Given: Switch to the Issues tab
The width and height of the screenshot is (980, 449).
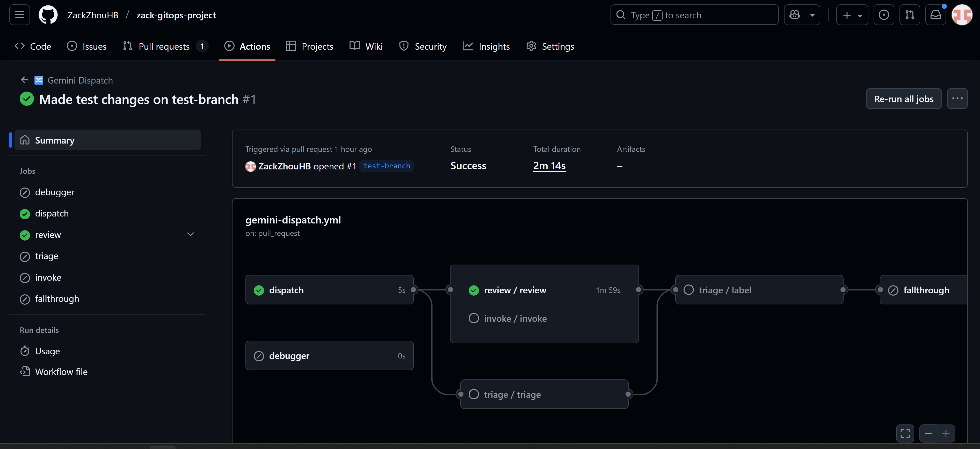Looking at the screenshot, I should [87, 46].
